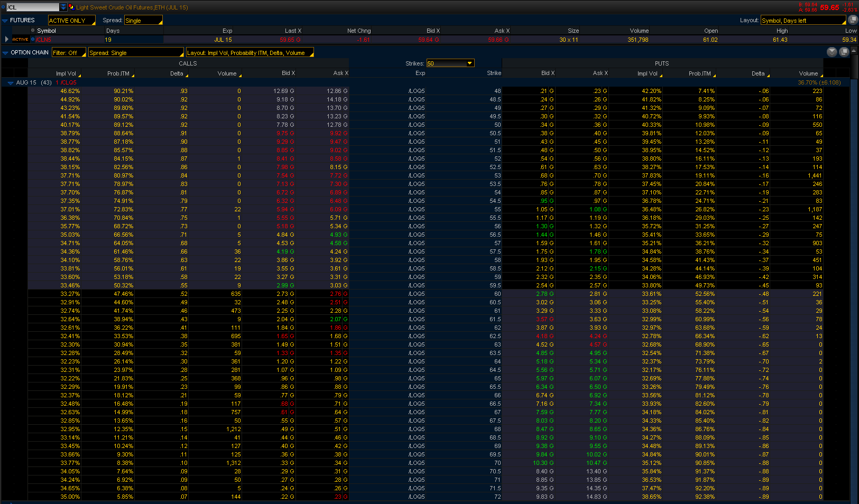Open the Filter: Off menu
This screenshot has height=504, width=859.
[x=69, y=53]
